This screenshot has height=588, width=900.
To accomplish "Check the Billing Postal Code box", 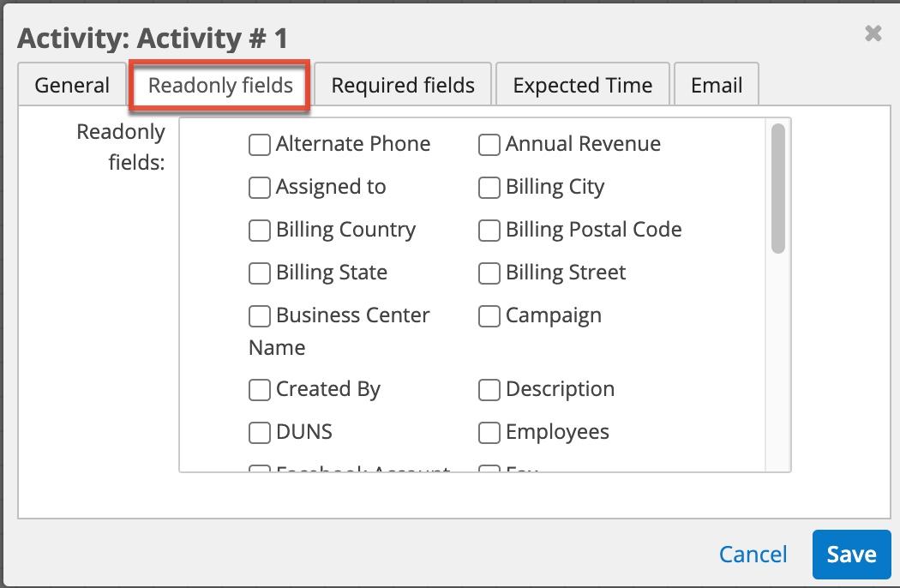I will 489,231.
